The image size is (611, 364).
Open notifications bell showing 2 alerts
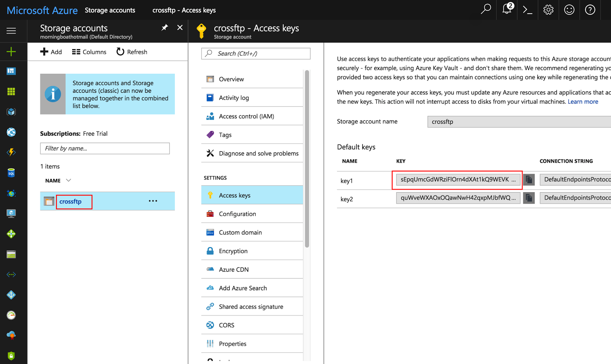(x=506, y=10)
